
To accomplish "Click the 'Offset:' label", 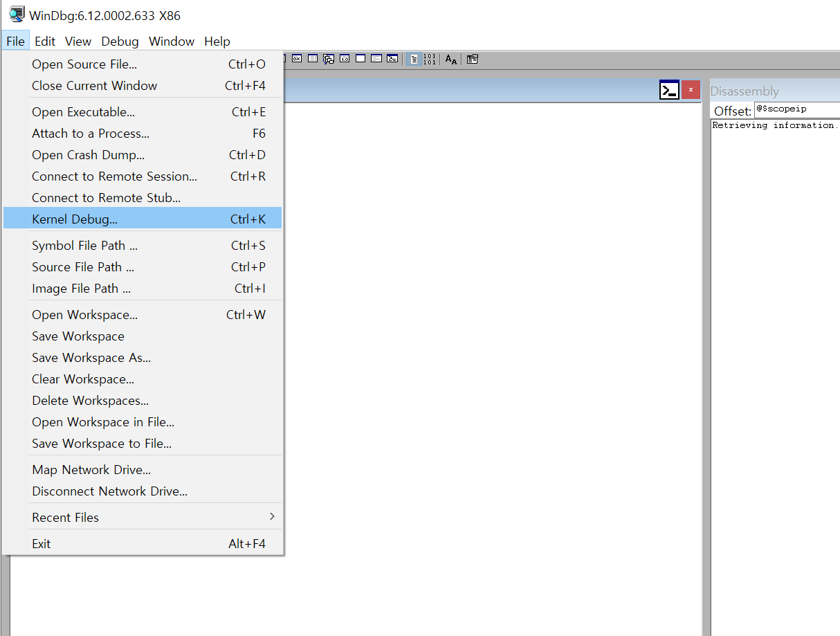I will [x=733, y=111].
